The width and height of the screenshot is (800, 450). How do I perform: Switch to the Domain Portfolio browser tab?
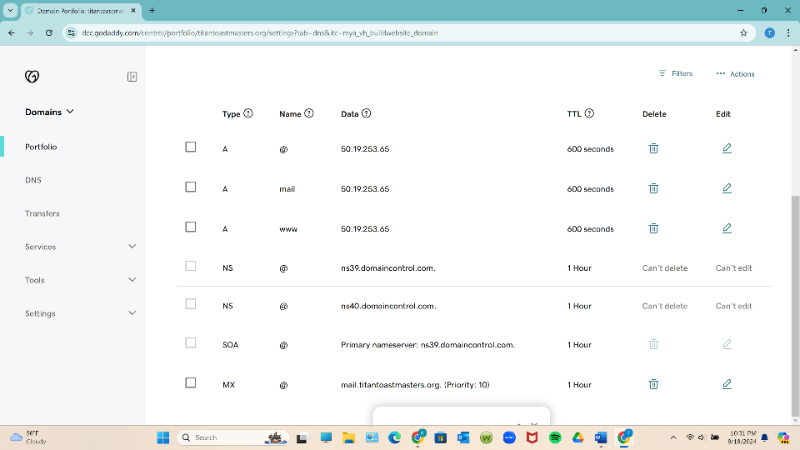coord(80,11)
